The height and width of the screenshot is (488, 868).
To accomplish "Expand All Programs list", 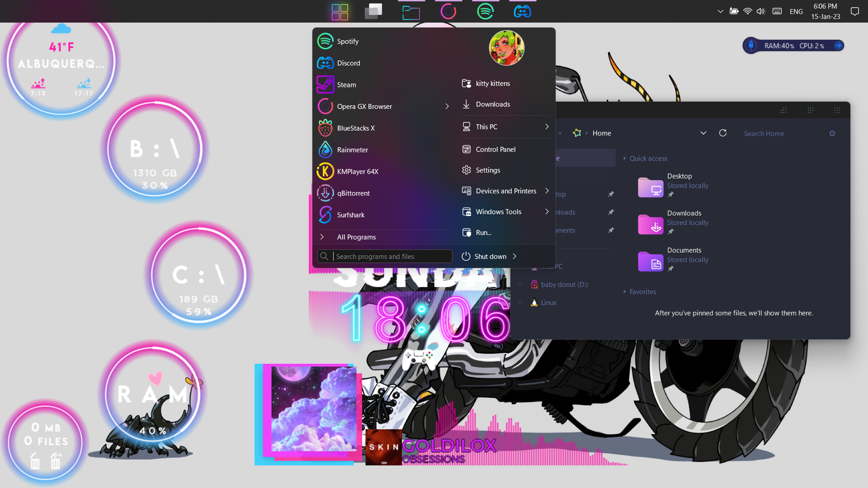I will coord(383,237).
